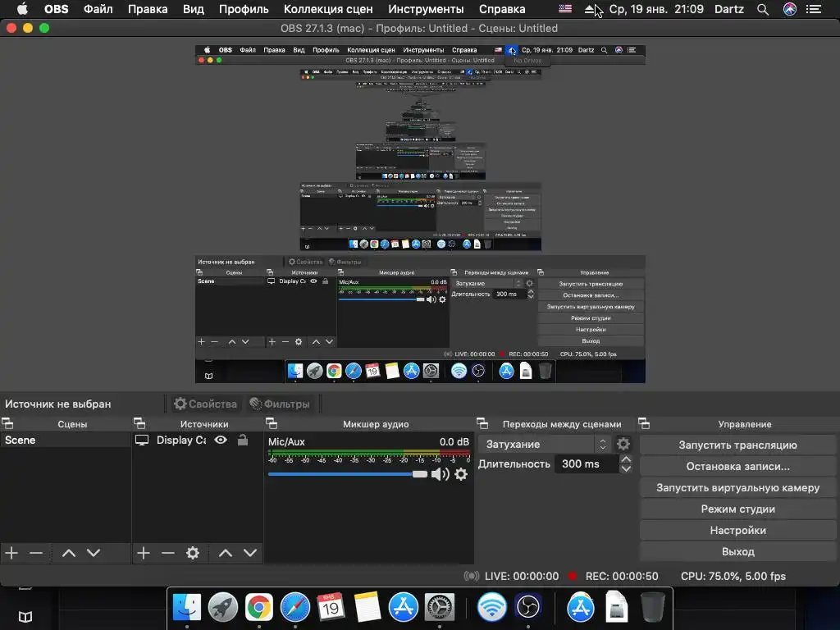The image size is (840, 630).
Task: Click the OBS preview display area
Action: pyautogui.click(x=420, y=214)
